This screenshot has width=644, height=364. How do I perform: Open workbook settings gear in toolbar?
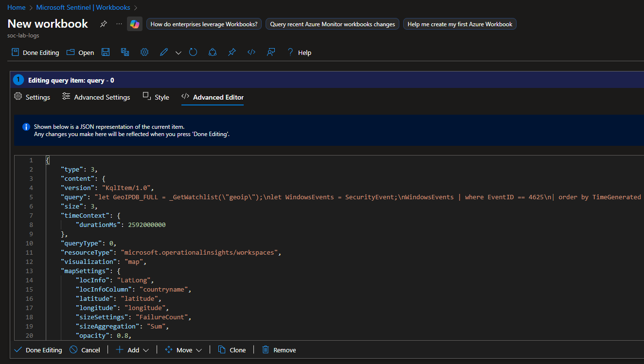pyautogui.click(x=144, y=52)
